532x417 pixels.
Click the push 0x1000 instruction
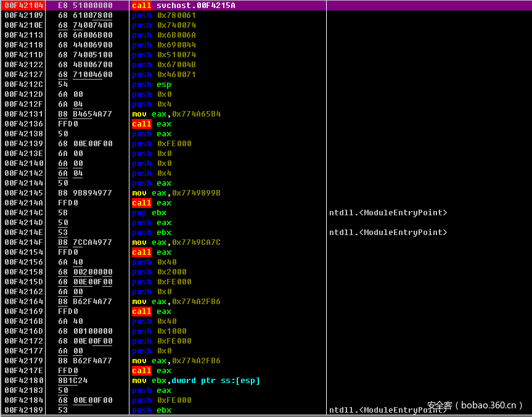coord(159,331)
